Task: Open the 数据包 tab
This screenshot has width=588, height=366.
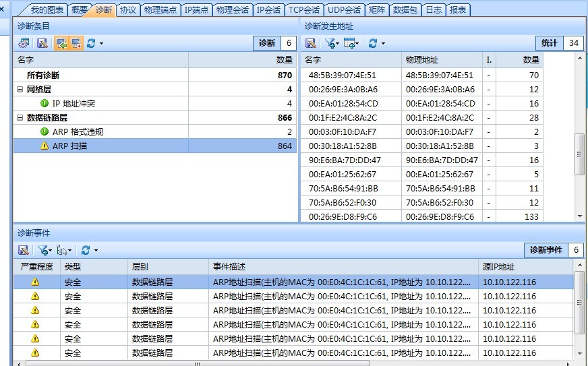Action: click(x=405, y=10)
